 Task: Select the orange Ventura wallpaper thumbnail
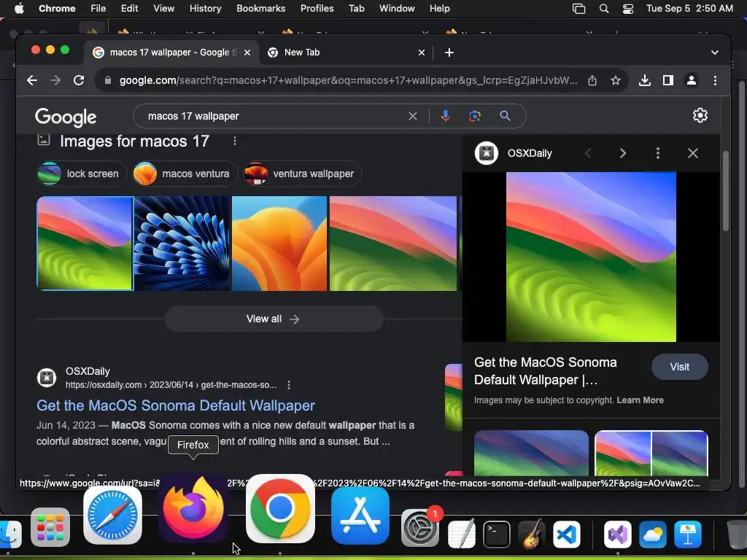[279, 244]
